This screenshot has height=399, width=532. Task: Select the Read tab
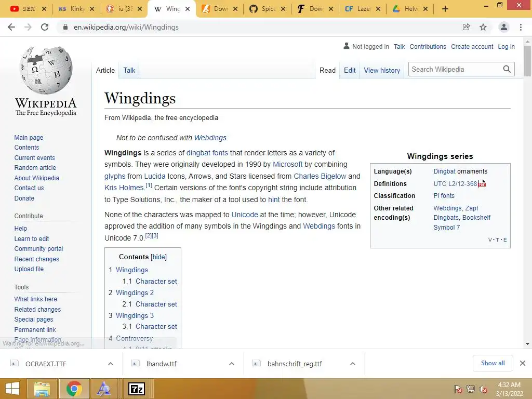pyautogui.click(x=327, y=70)
